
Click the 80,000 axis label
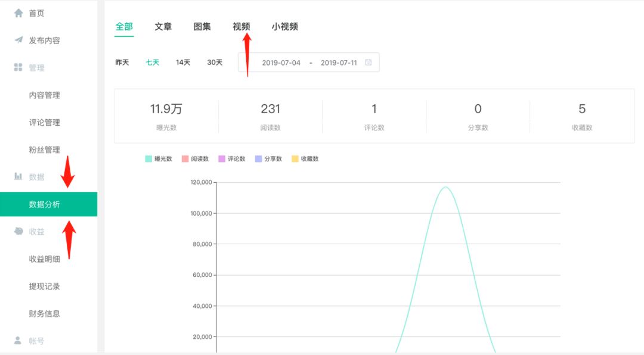tap(203, 244)
